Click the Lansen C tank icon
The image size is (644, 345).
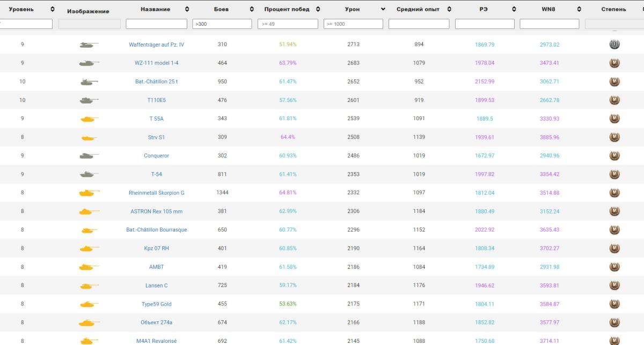coord(89,286)
